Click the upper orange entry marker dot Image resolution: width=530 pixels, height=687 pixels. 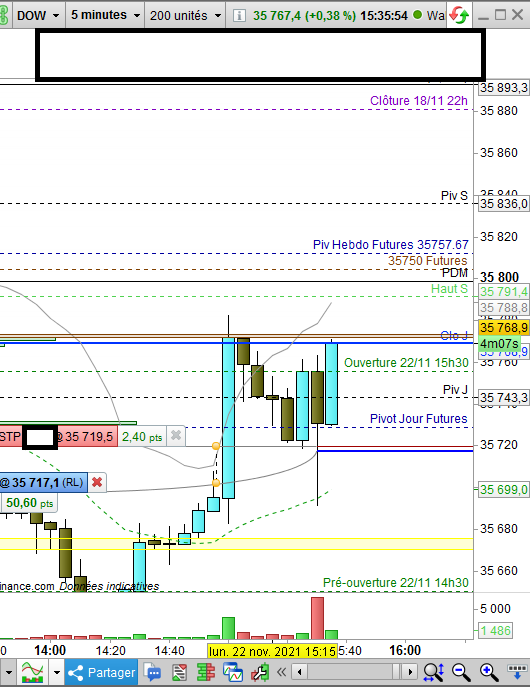(216, 446)
